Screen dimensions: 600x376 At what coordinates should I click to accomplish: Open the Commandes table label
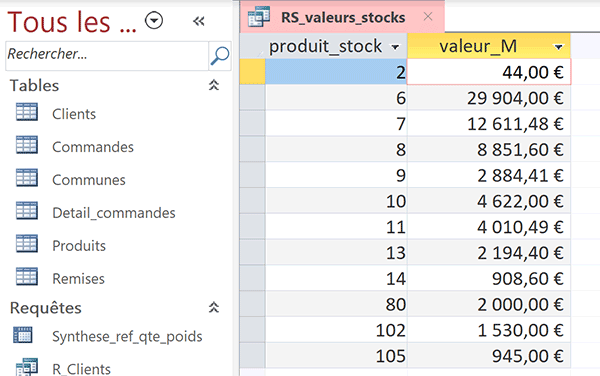coord(93,147)
